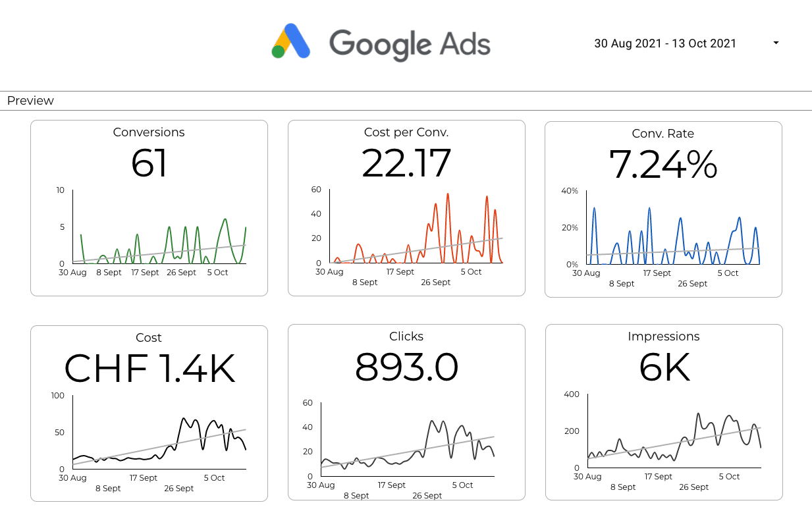The image size is (812, 511).
Task: Click the CHF 1.4K cost value
Action: point(149,368)
